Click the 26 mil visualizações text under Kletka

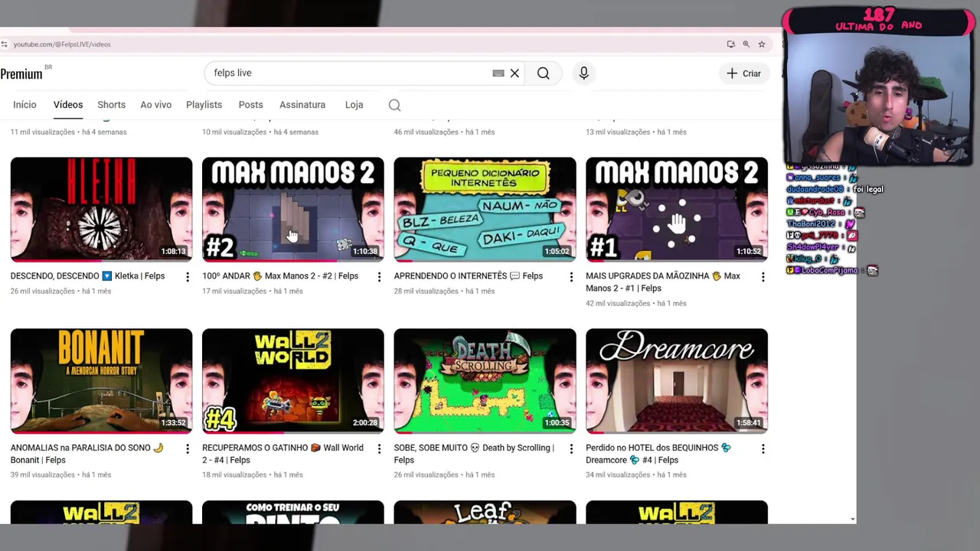(43, 292)
